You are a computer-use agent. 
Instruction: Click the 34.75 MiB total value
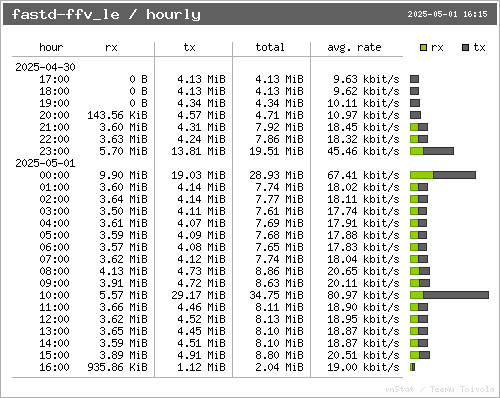(276, 295)
